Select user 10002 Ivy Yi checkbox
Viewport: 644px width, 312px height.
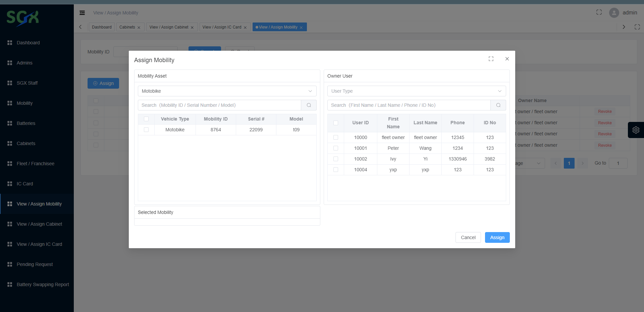336,159
